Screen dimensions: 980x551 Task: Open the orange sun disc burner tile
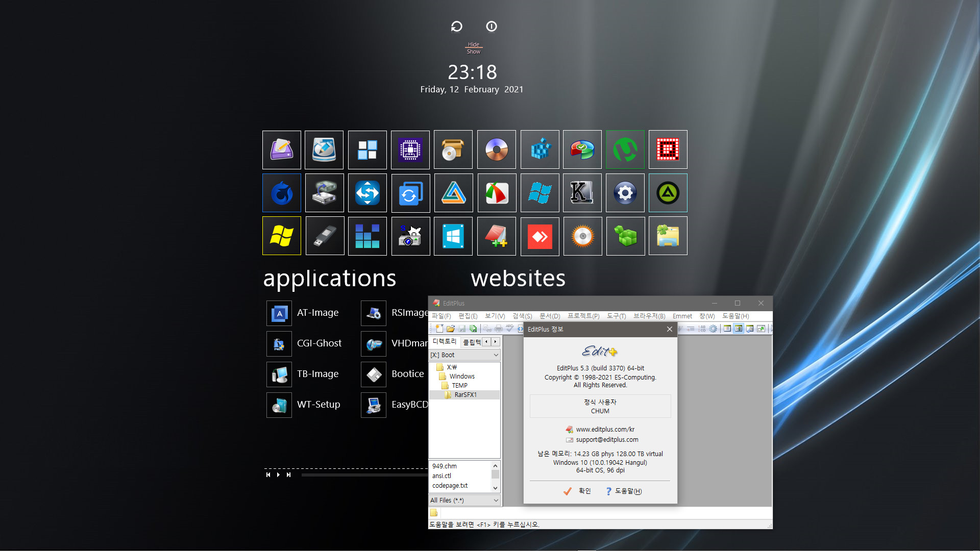(582, 236)
